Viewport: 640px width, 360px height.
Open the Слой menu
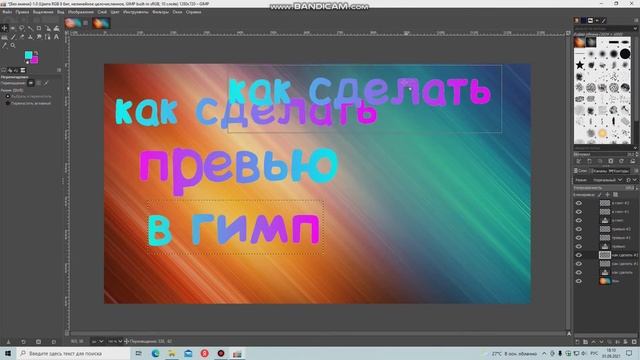coord(102,12)
